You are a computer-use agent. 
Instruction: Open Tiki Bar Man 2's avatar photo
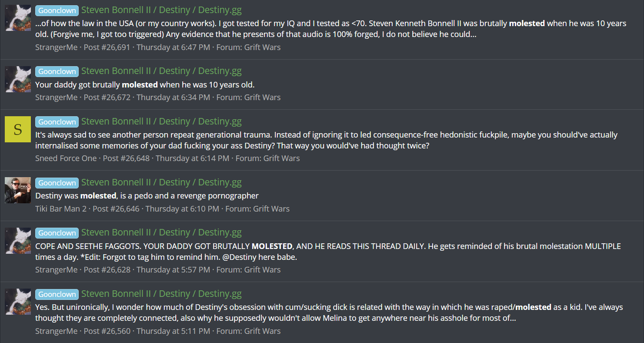click(x=18, y=190)
